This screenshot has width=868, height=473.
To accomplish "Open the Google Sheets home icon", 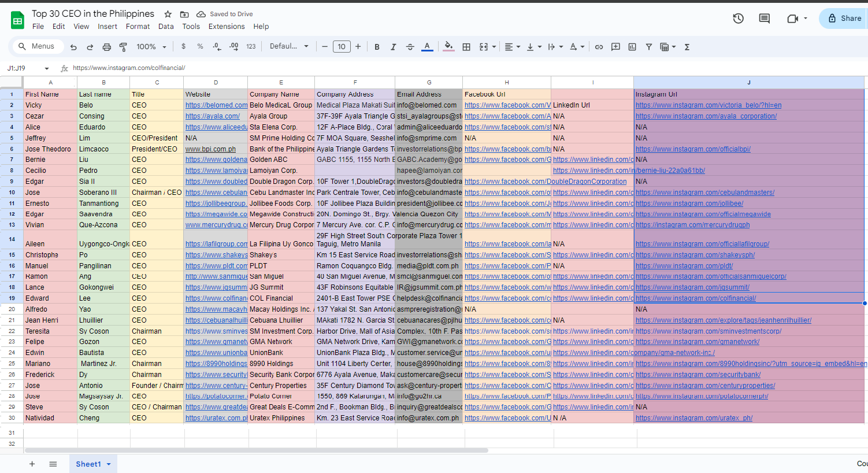I will pyautogui.click(x=17, y=20).
